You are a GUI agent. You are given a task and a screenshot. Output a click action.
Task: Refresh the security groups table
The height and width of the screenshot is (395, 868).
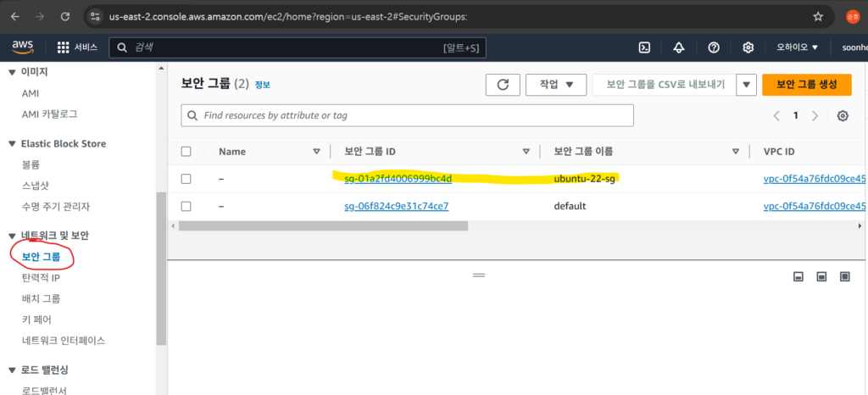503,85
